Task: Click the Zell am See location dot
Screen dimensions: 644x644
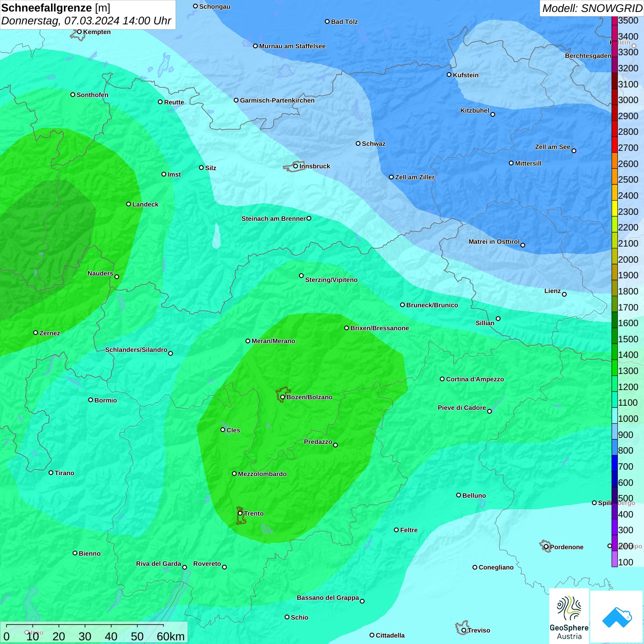Action: coord(574,151)
